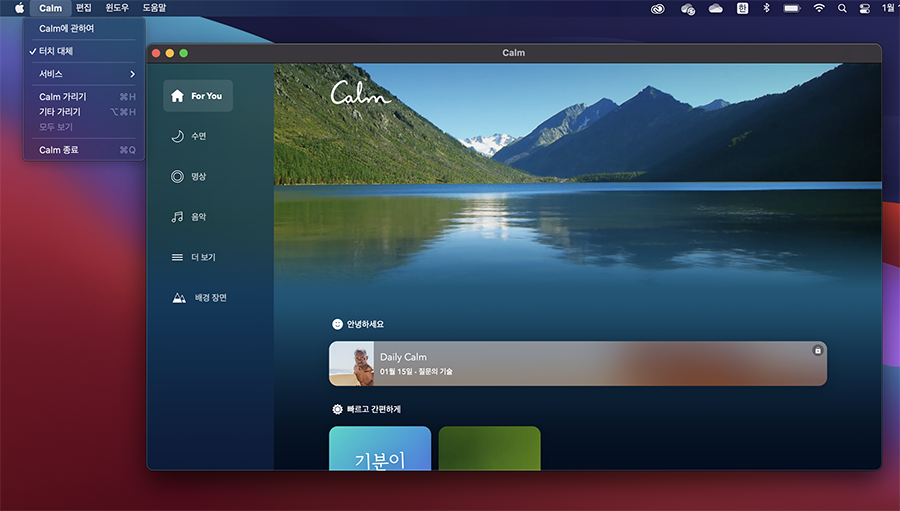Open the Calm application menu
This screenshot has height=511, width=900.
tap(51, 8)
